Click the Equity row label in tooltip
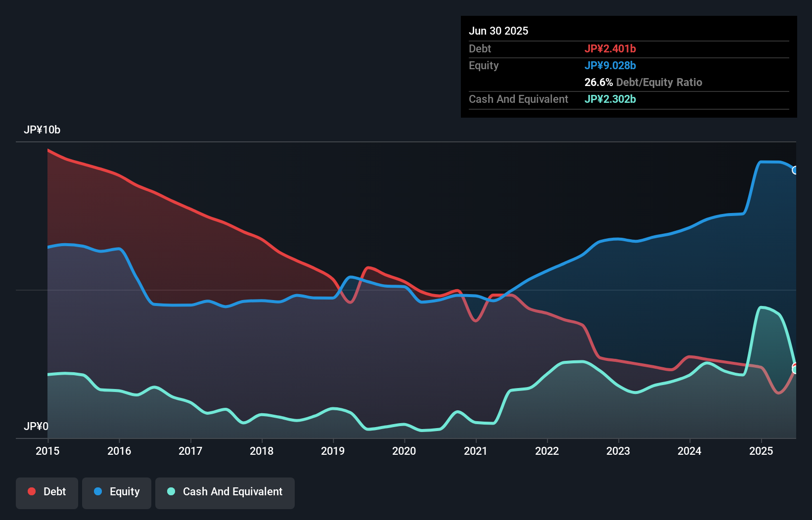The width and height of the screenshot is (812, 520). pos(484,65)
